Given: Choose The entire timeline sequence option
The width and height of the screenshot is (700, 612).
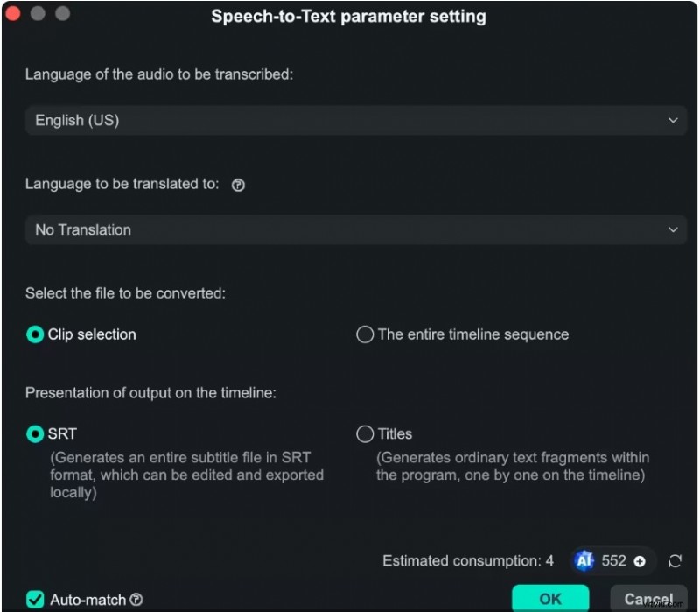Looking at the screenshot, I should pyautogui.click(x=365, y=334).
